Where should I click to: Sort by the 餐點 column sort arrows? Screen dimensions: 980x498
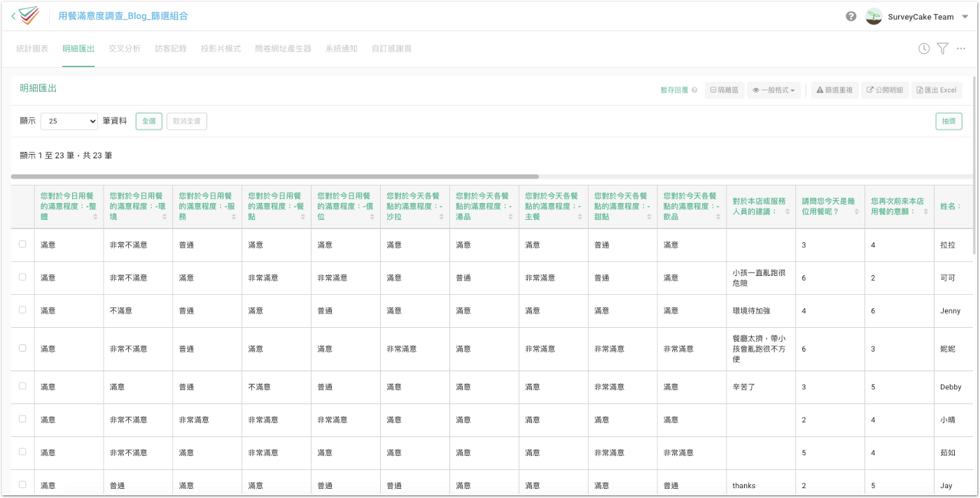click(303, 217)
